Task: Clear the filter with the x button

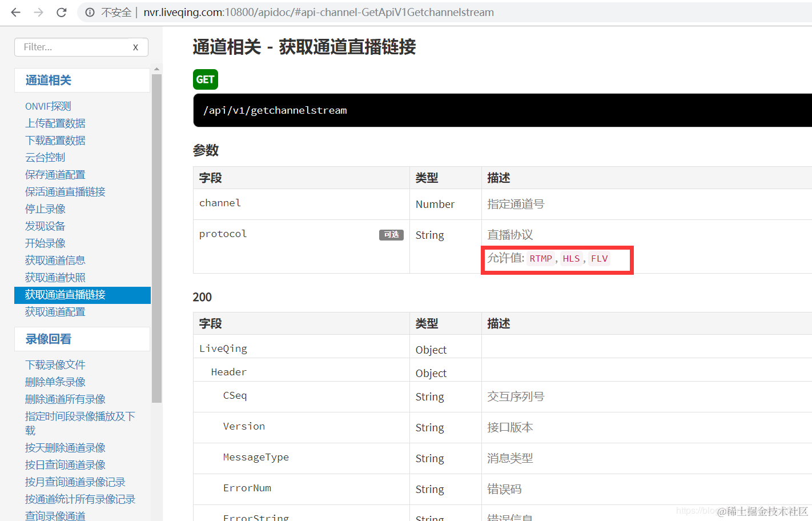Action: (x=135, y=47)
